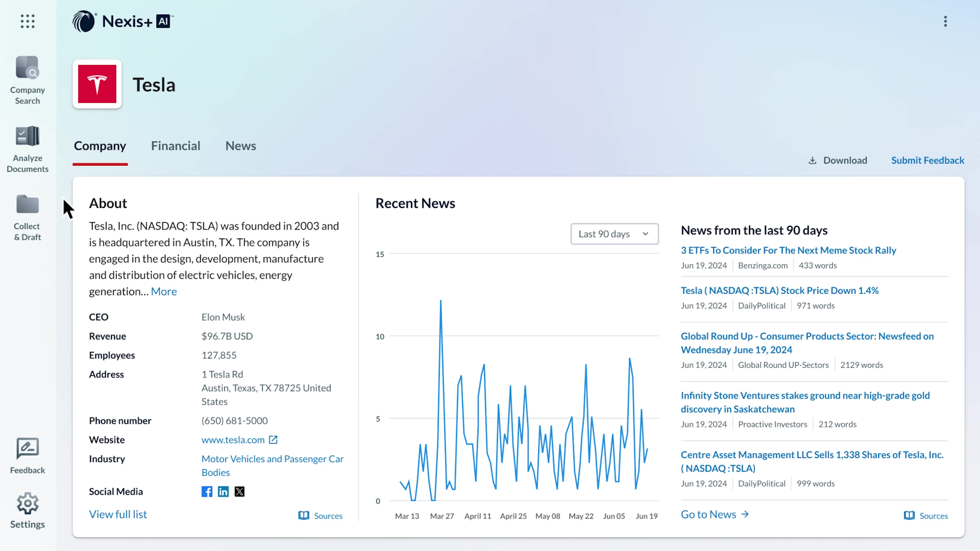Click Submit Feedback link
The height and width of the screenshot is (551, 980).
pyautogui.click(x=927, y=160)
